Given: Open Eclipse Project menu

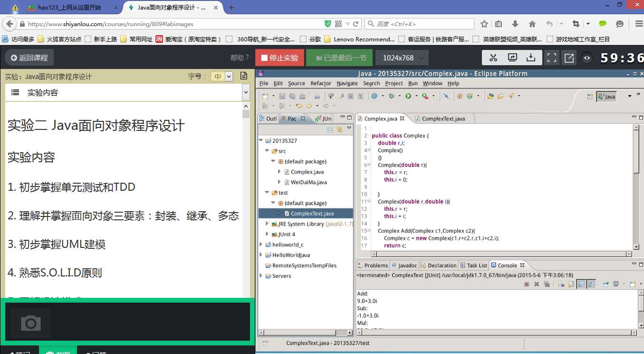Looking at the screenshot, I should 394,83.
